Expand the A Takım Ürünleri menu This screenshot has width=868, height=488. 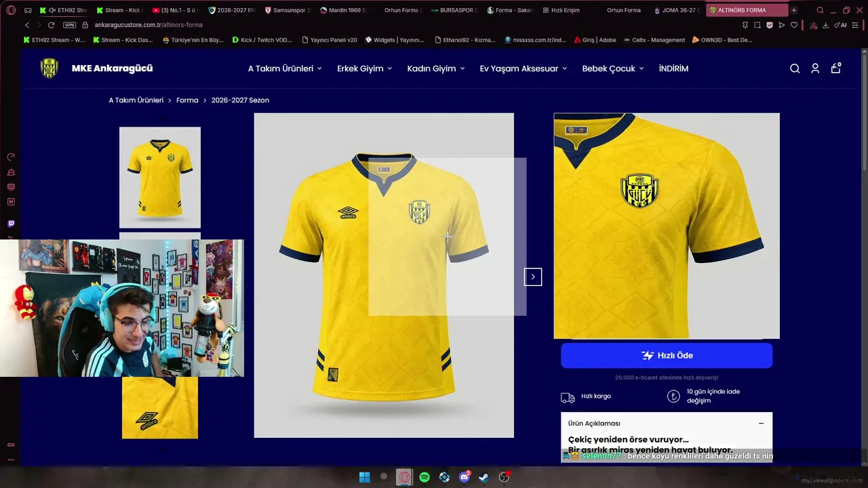(285, 68)
